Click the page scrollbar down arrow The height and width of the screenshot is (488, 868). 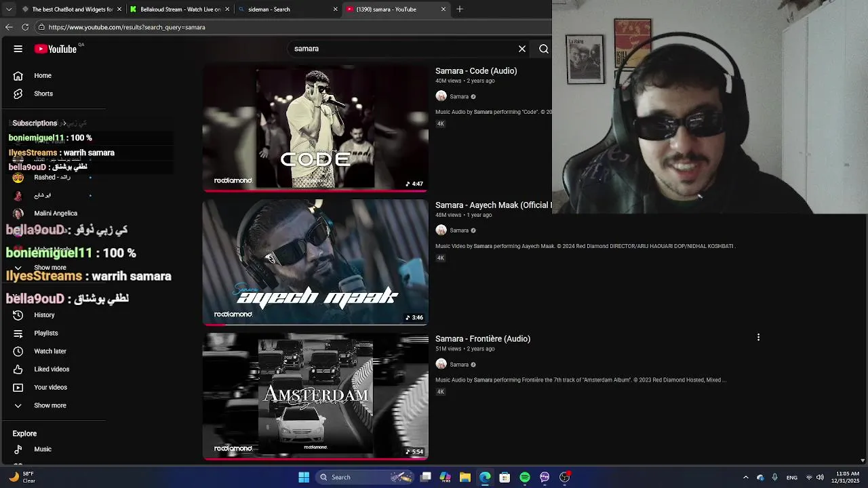point(863,461)
